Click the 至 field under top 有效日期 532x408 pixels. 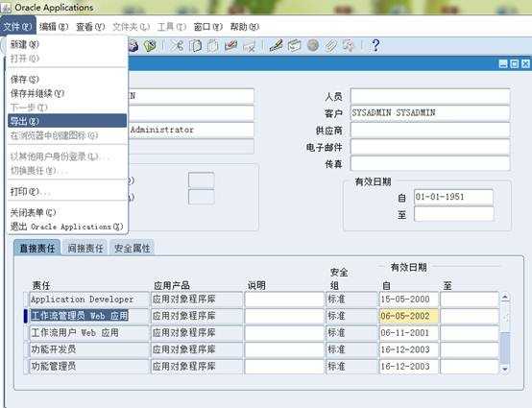pyautogui.click(x=453, y=214)
